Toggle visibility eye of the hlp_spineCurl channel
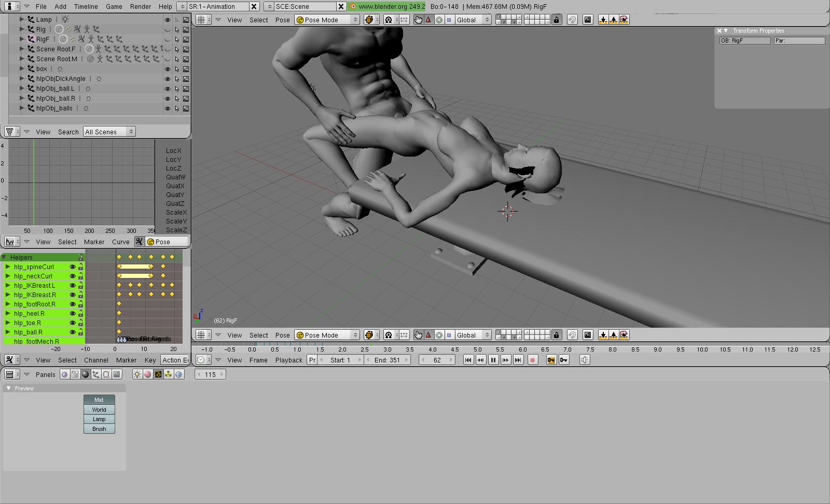The width and height of the screenshot is (830, 504). [x=73, y=267]
